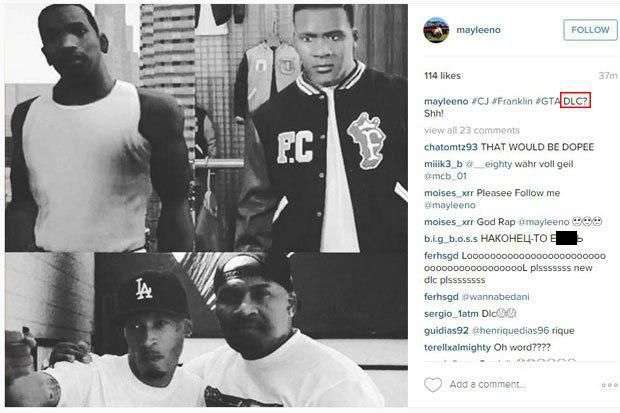
Task: Open the mayleeno profile picture avatar
Action: click(x=436, y=30)
